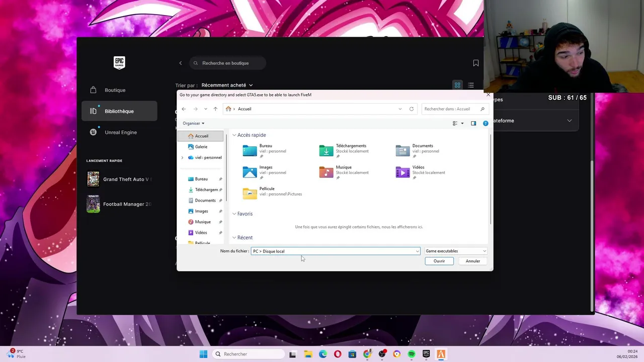Image resolution: width=644 pixels, height=362 pixels.
Task: Go up one folder level
Action: click(x=215, y=109)
